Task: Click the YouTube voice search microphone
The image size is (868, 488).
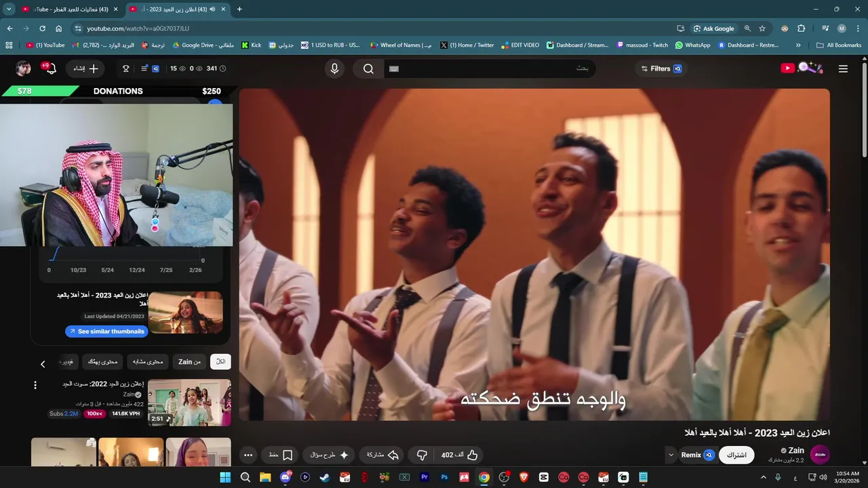Action: click(334, 68)
